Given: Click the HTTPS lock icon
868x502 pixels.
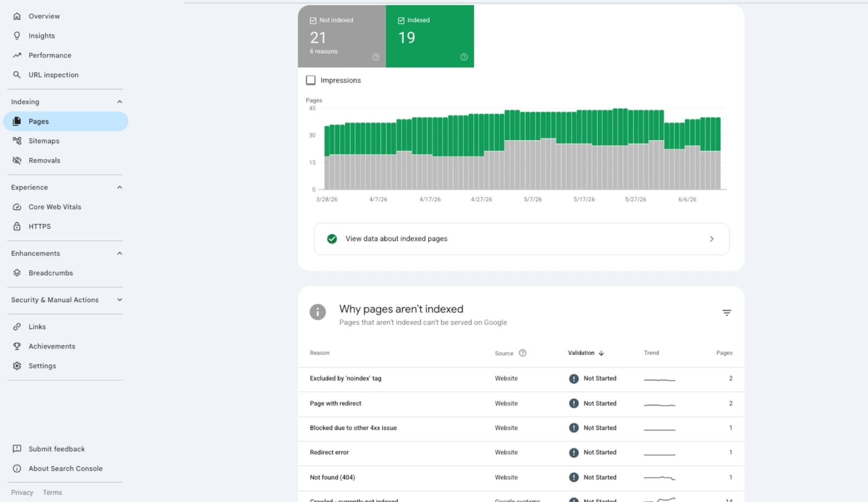Looking at the screenshot, I should pyautogui.click(x=17, y=227).
